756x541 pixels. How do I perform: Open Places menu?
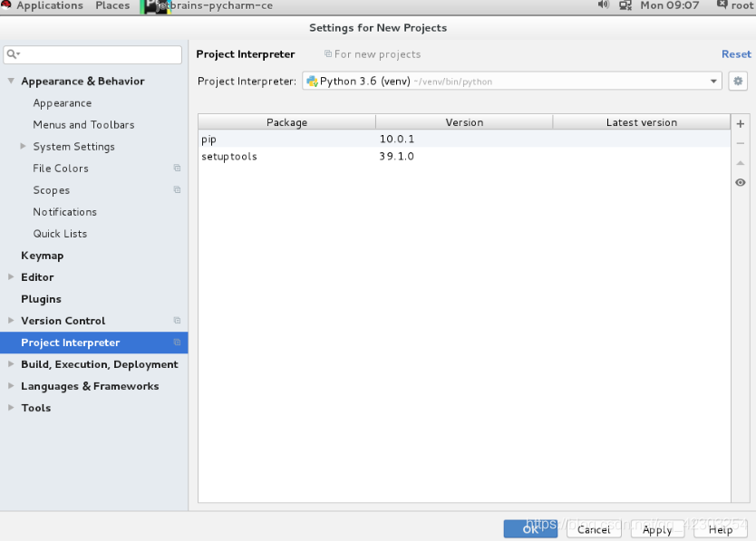[x=112, y=5]
